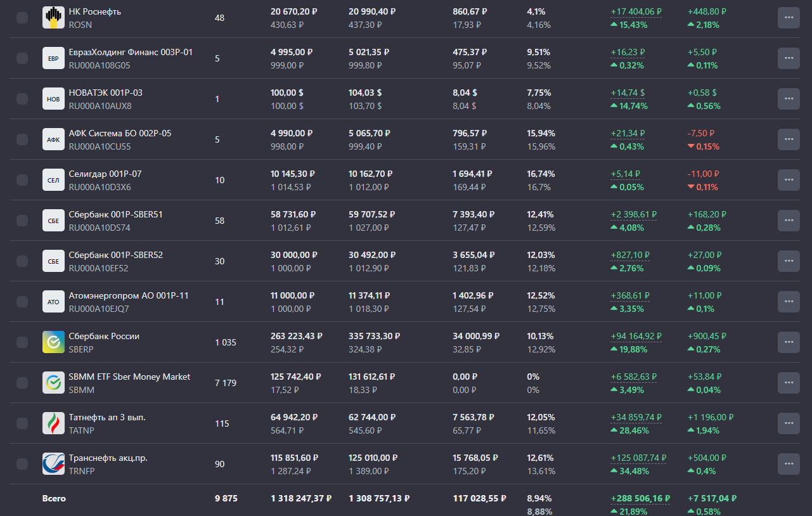Click the total profit +288 506,16 ₽

point(640,499)
